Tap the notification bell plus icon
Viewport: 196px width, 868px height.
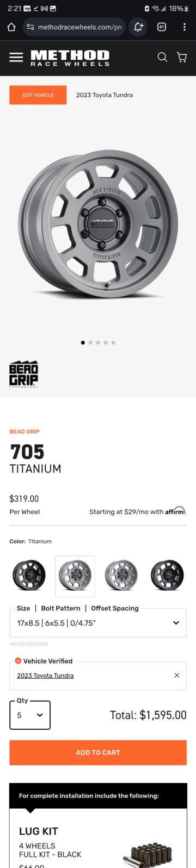click(138, 27)
